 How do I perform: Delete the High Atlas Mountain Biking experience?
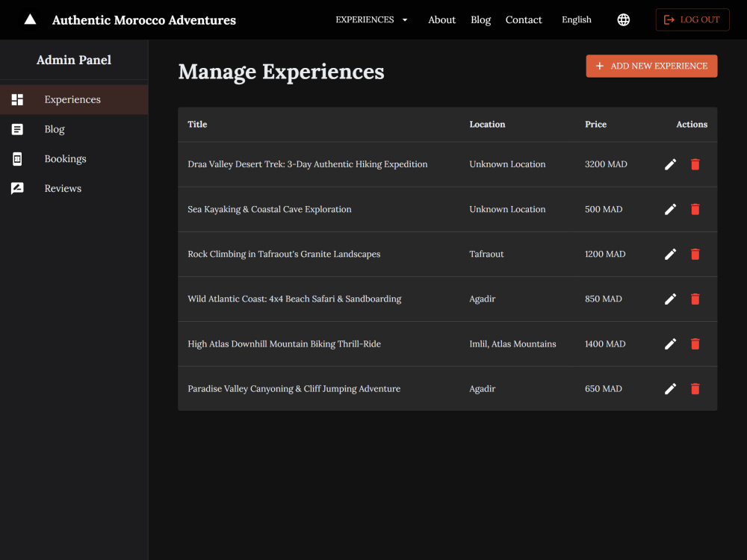coord(695,343)
